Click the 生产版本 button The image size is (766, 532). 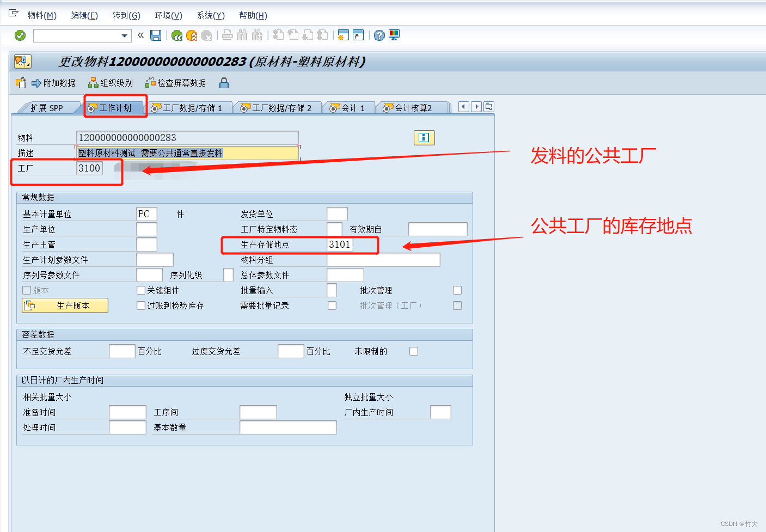[x=65, y=305]
